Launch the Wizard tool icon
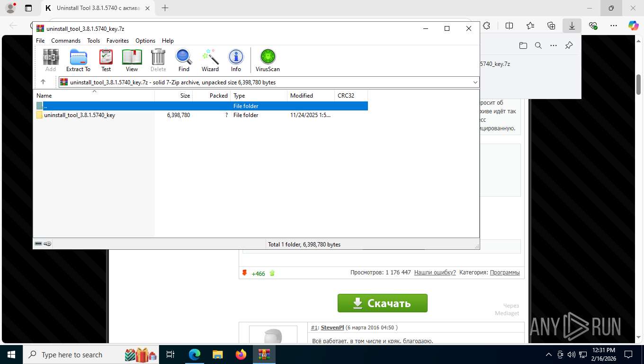Viewport: 644px width, 364px height. click(210, 61)
